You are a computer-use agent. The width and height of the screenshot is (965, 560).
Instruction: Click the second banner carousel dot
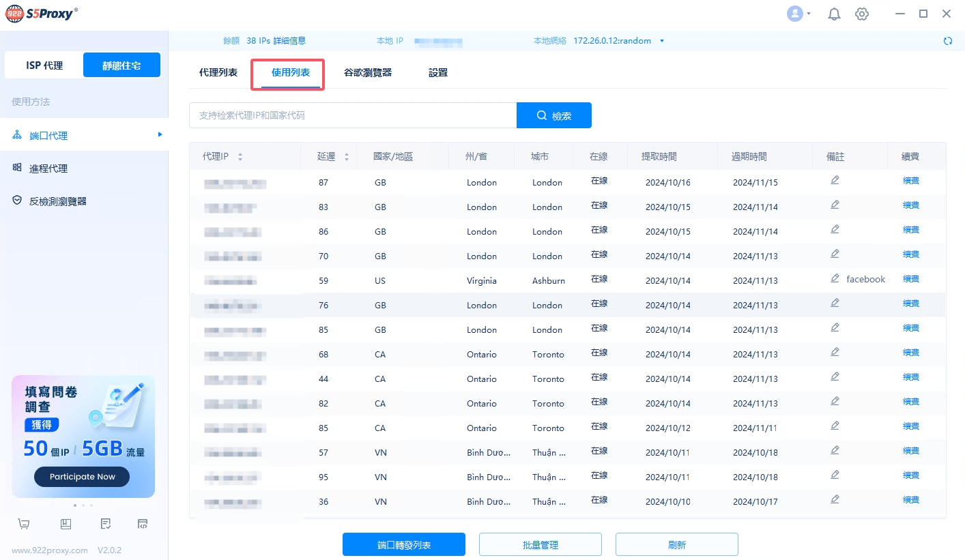point(83,505)
